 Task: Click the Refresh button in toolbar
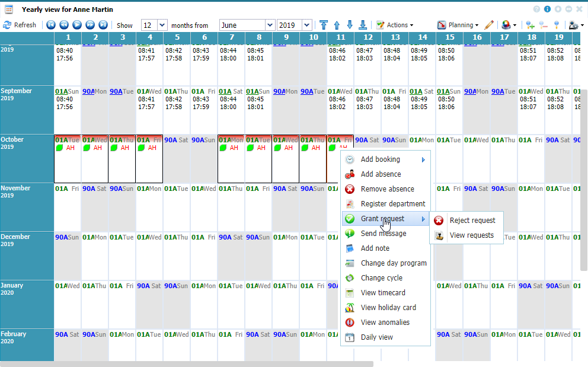pyautogui.click(x=20, y=25)
